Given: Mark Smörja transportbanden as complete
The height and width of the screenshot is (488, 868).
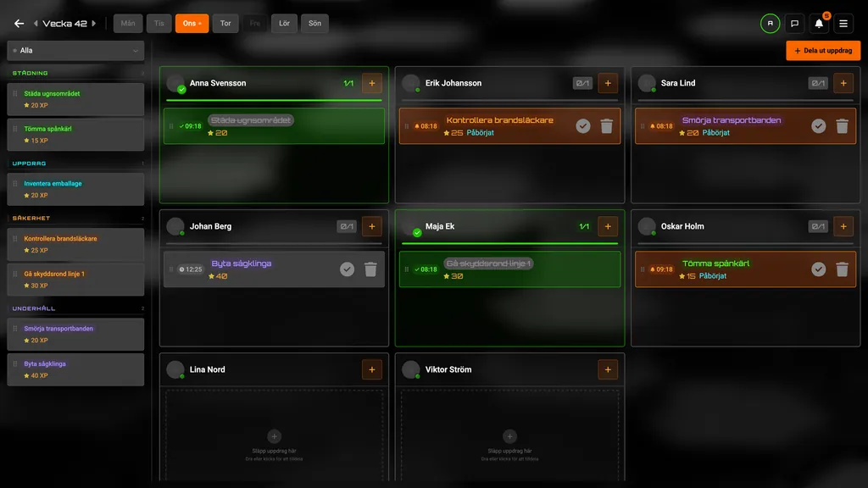Looking at the screenshot, I should (819, 126).
